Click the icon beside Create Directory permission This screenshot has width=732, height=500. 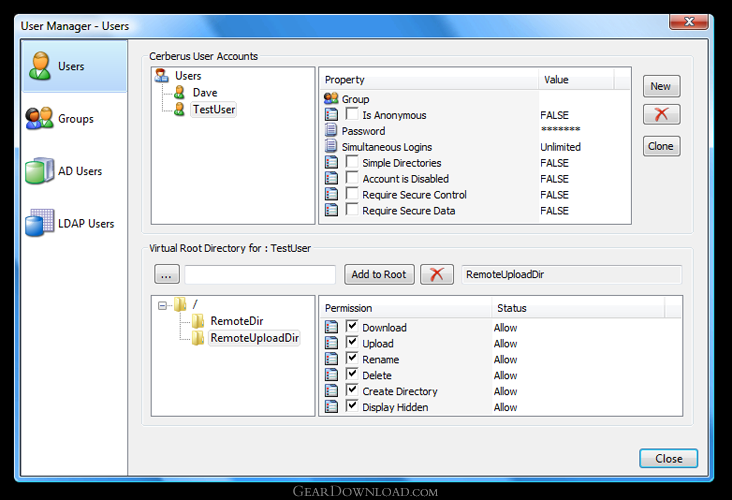[331, 390]
